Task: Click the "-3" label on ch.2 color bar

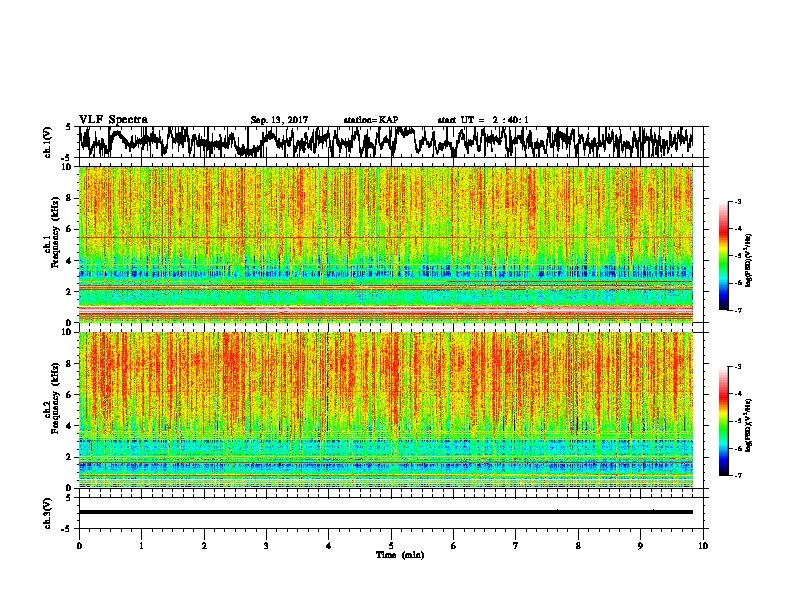Action: pyautogui.click(x=737, y=367)
